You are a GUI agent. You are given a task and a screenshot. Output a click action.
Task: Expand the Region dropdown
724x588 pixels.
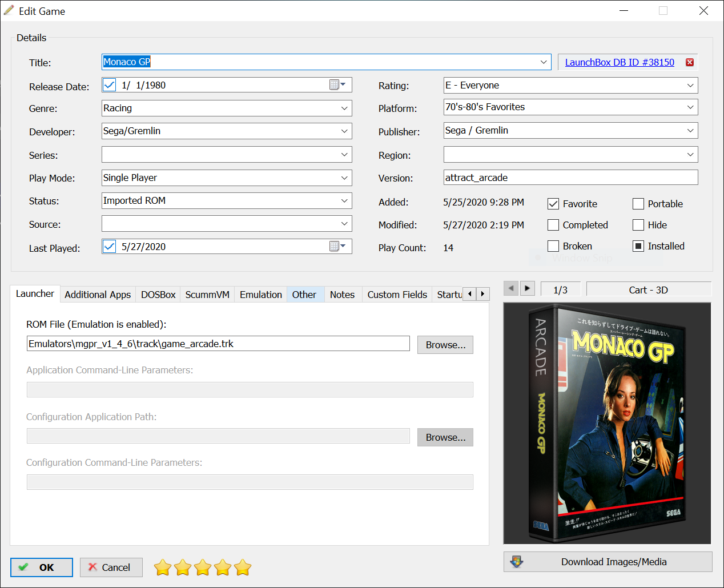click(690, 154)
